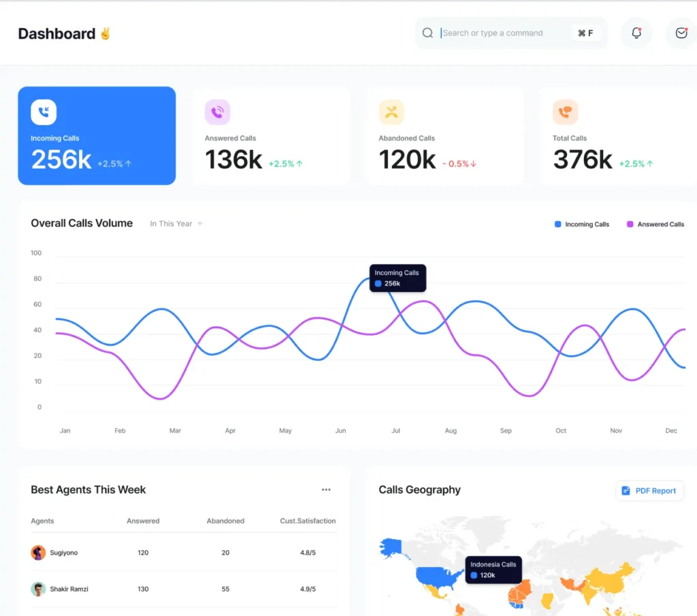Screen dimensions: 697x616
Task: Click the PDF Report button
Action: (649, 490)
